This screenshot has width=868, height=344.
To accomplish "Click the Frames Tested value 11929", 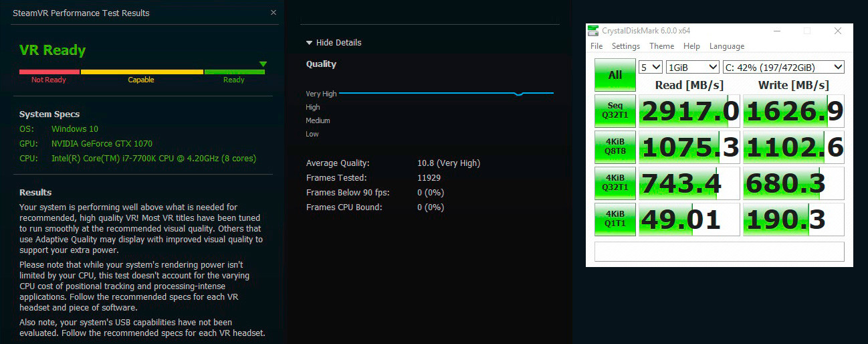I will point(429,177).
